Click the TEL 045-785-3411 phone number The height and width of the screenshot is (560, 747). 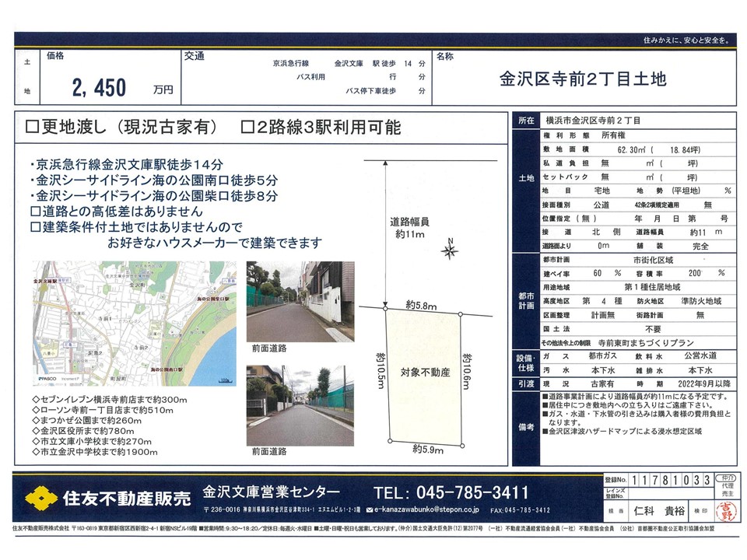tap(451, 492)
